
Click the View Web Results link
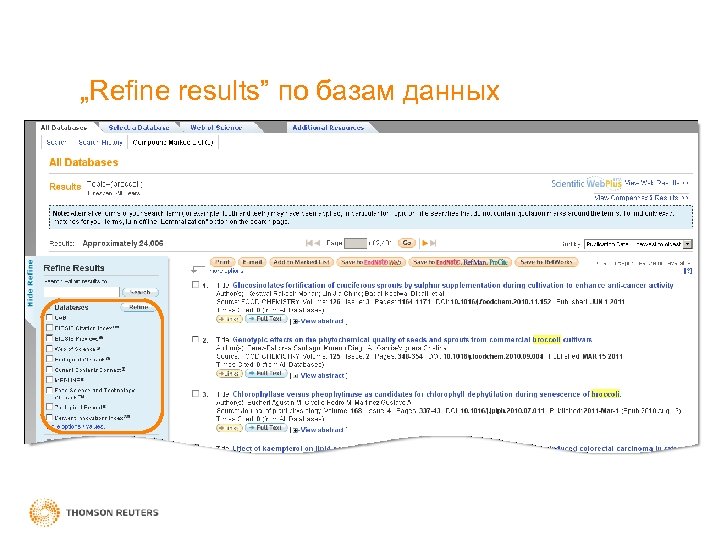[657, 183]
